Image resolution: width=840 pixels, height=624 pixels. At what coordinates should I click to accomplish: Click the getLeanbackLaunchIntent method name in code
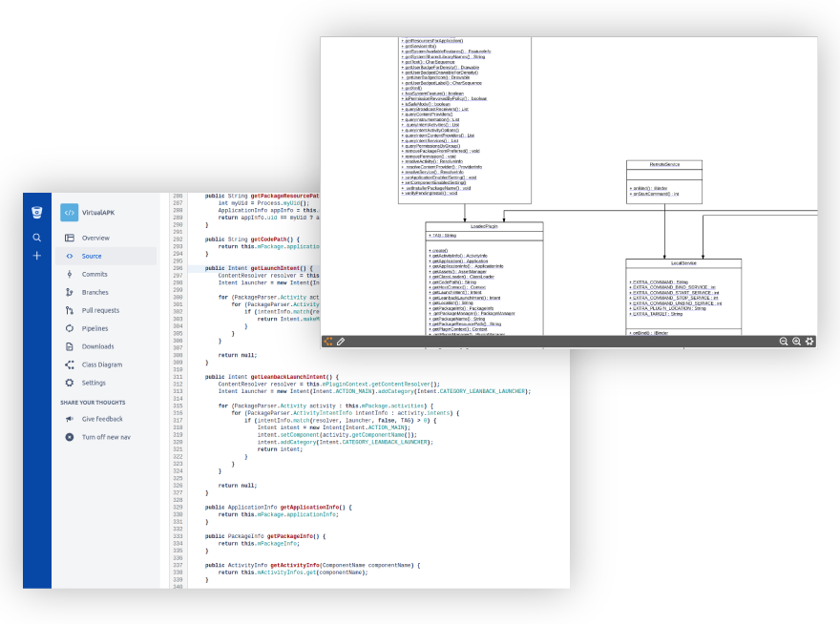point(287,377)
